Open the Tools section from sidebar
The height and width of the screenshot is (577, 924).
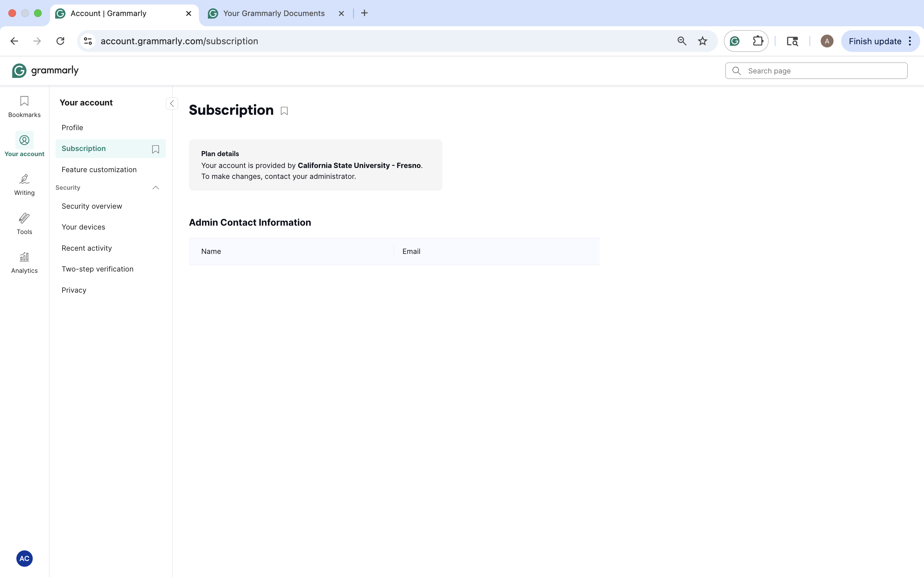click(24, 223)
